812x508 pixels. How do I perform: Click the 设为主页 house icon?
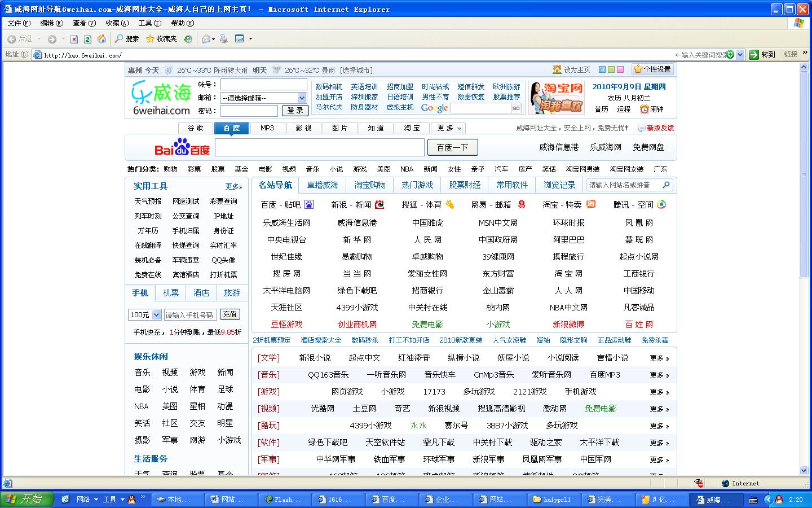point(557,69)
